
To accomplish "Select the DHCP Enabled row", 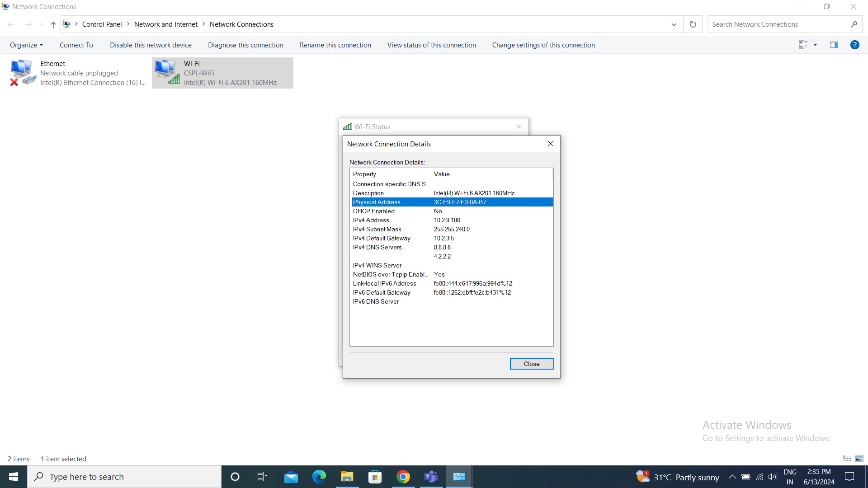I will 452,211.
